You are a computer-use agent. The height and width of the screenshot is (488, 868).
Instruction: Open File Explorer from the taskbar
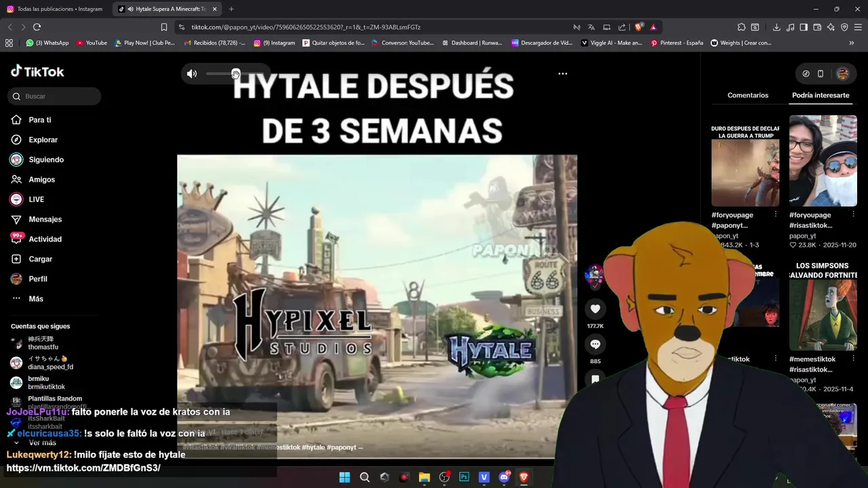pyautogui.click(x=425, y=477)
